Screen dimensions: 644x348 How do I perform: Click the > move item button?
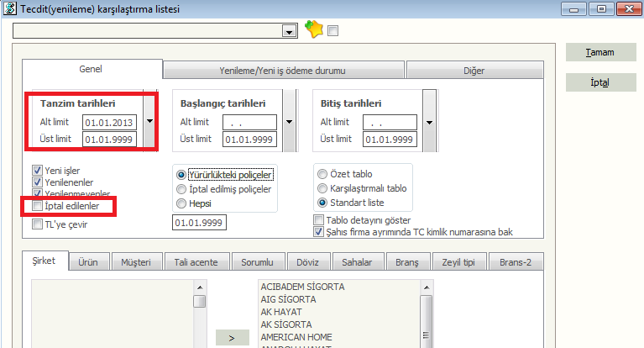pos(233,338)
